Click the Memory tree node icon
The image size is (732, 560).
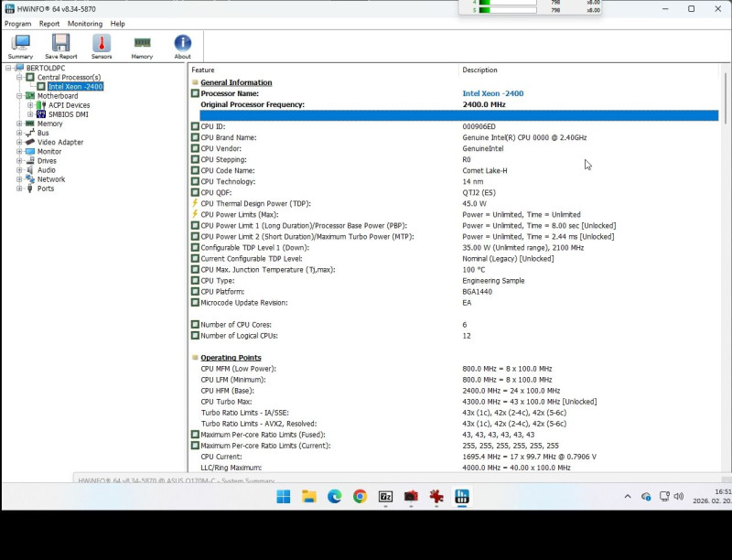[x=30, y=124]
